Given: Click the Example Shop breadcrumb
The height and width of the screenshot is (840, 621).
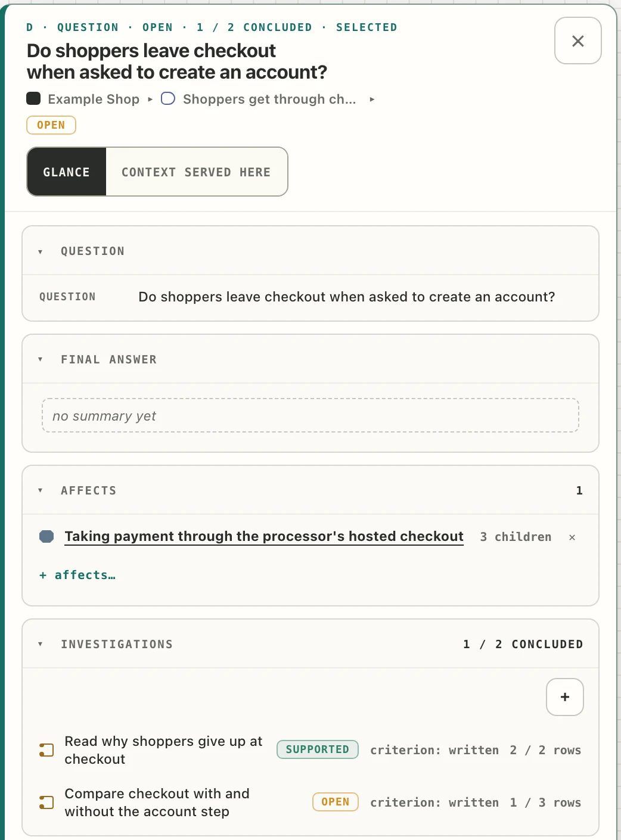Looking at the screenshot, I should click(94, 99).
